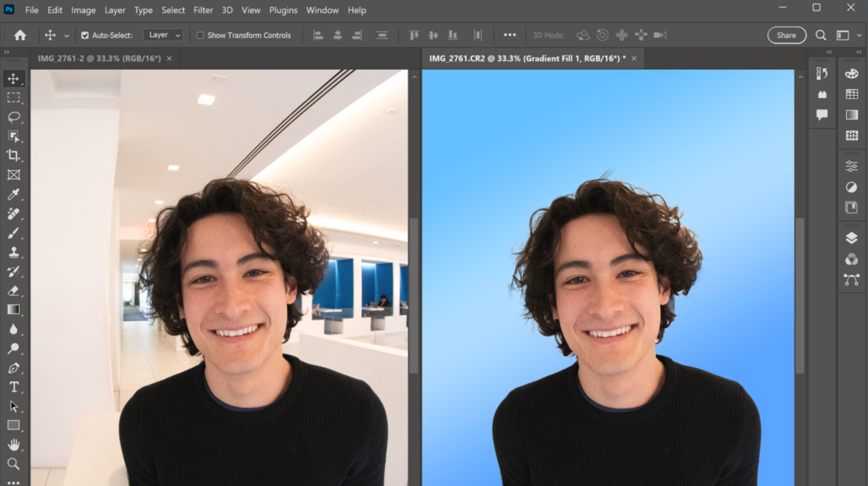The width and height of the screenshot is (868, 486).
Task: Toggle Auto-Select off
Action: point(85,35)
